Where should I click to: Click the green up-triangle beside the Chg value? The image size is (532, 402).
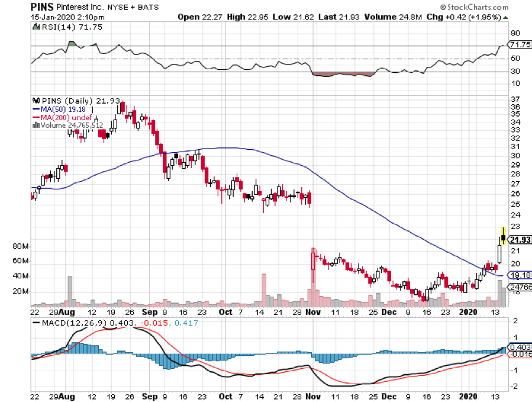click(x=505, y=17)
